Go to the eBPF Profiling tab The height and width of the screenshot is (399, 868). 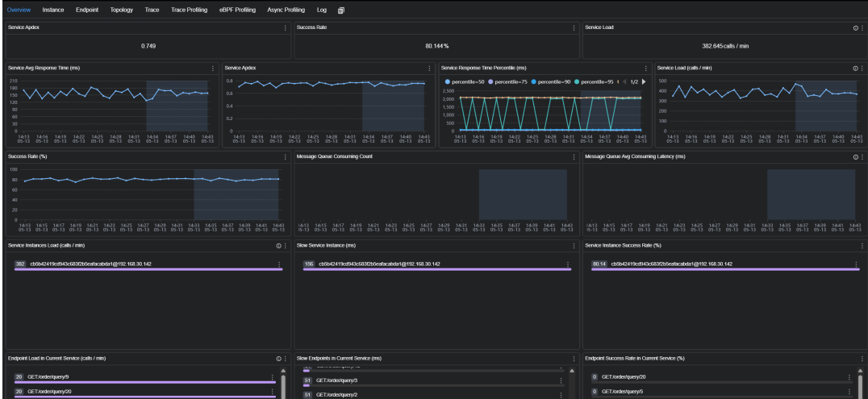click(x=237, y=10)
